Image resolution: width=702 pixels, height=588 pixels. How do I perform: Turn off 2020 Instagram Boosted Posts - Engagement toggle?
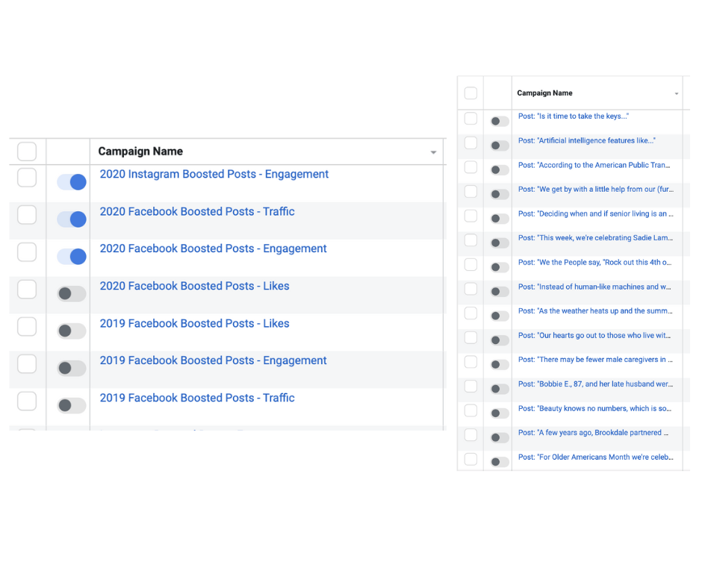coord(72,182)
